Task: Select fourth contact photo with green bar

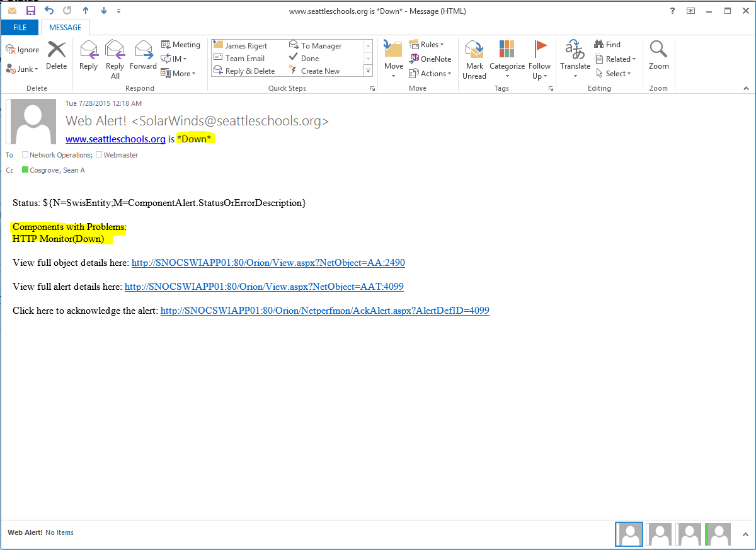Action: pos(718,534)
